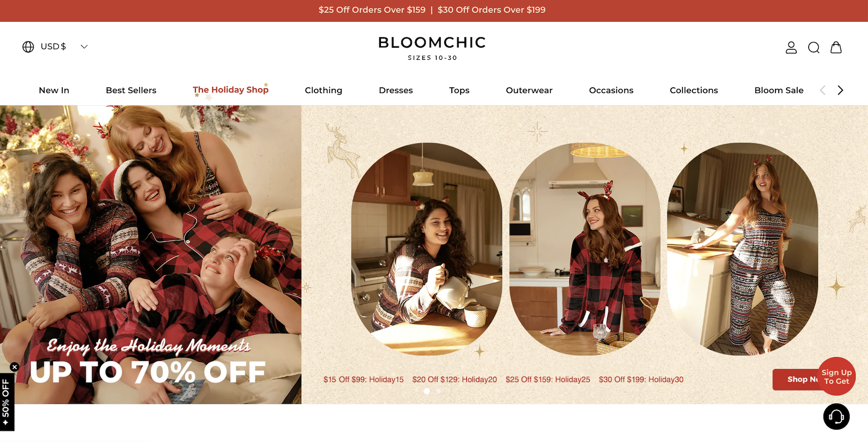Screen dimensions: 868x442
Task: Click the Sign Up To Get badge
Action: click(837, 376)
